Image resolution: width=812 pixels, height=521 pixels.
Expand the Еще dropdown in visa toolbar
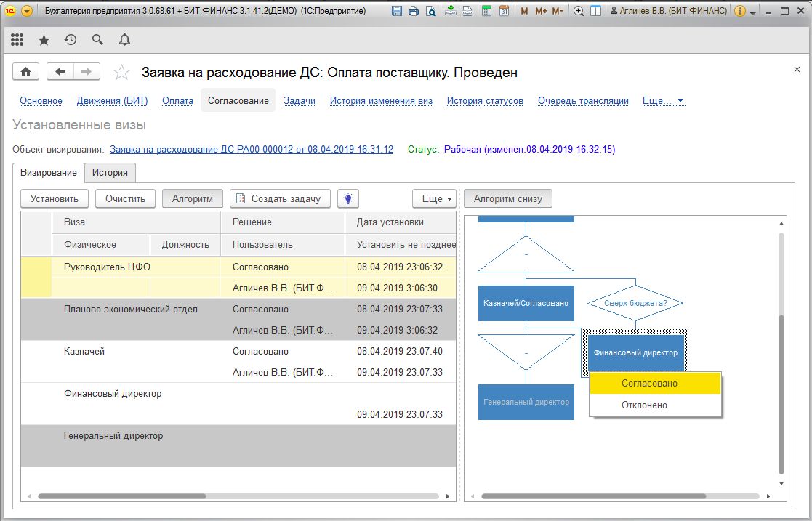tap(434, 198)
